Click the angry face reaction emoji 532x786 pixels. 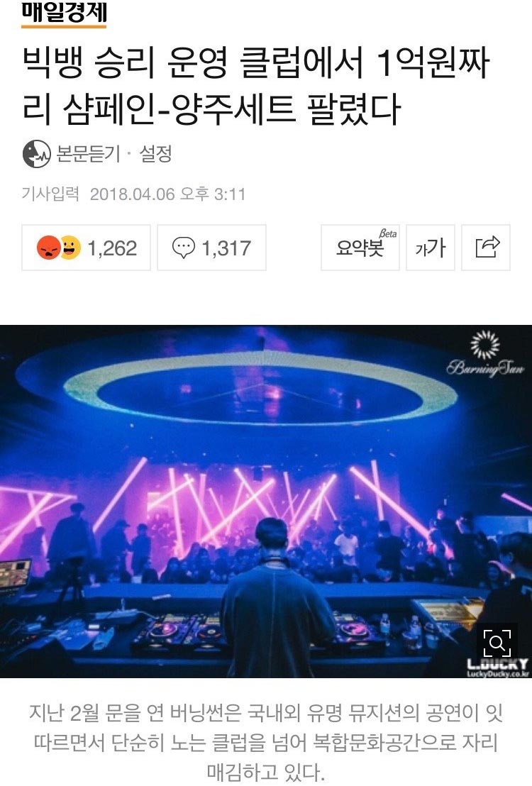pos(48,248)
